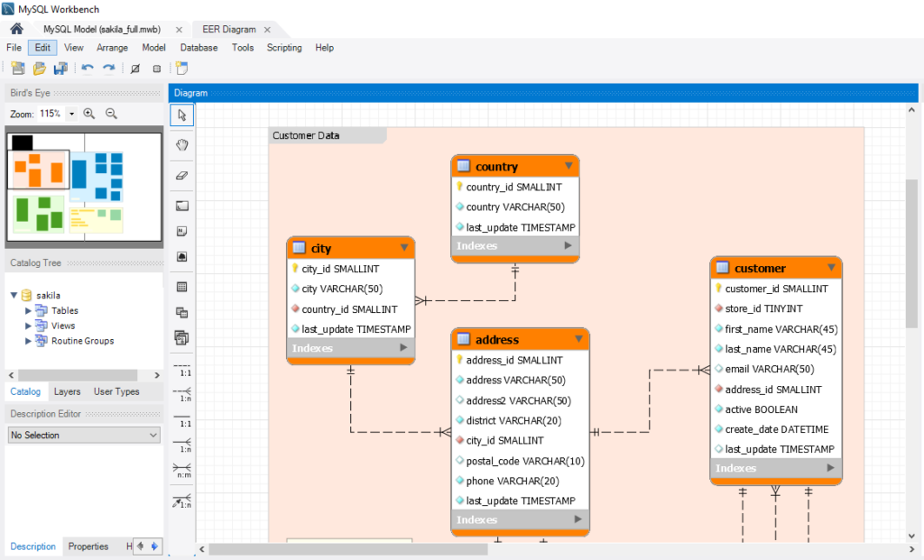924x560 pixels.
Task: Switch to the Layers tab
Action: pos(67,391)
